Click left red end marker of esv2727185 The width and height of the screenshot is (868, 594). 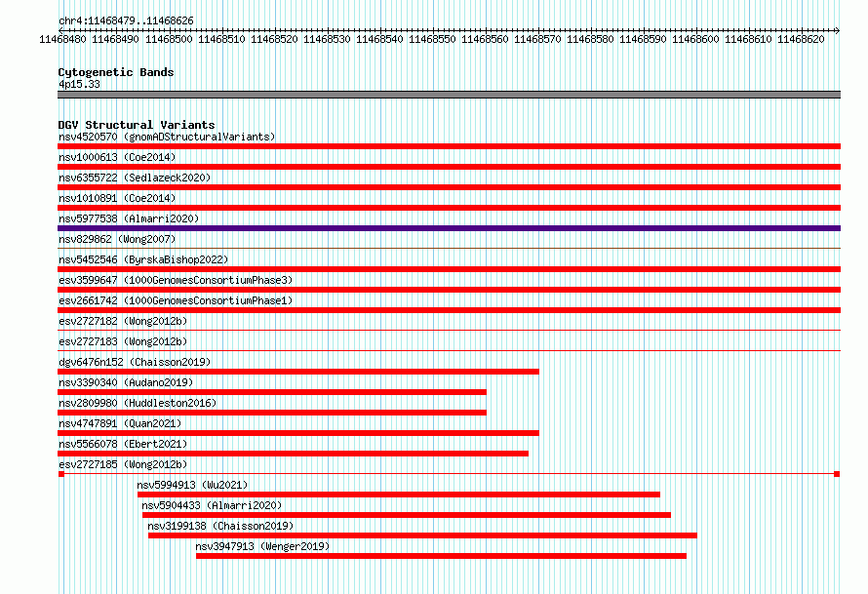pyautogui.click(x=61, y=474)
